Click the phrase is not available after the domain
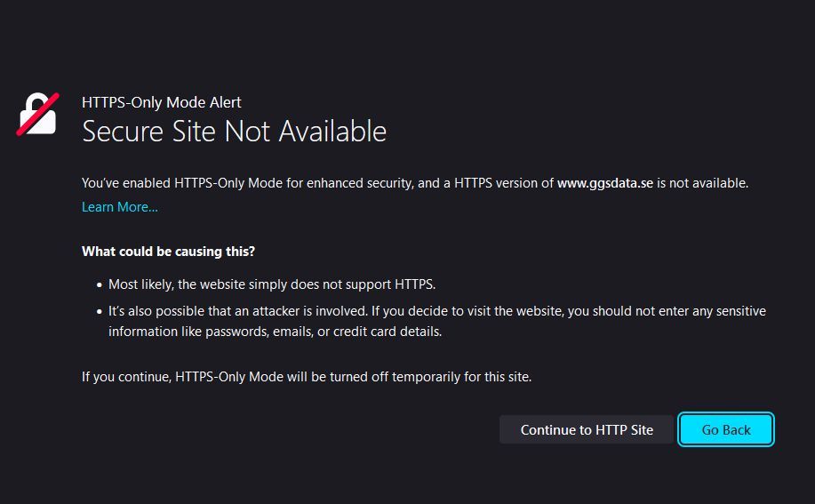Screen dimensions: 815x504 tap(702, 183)
